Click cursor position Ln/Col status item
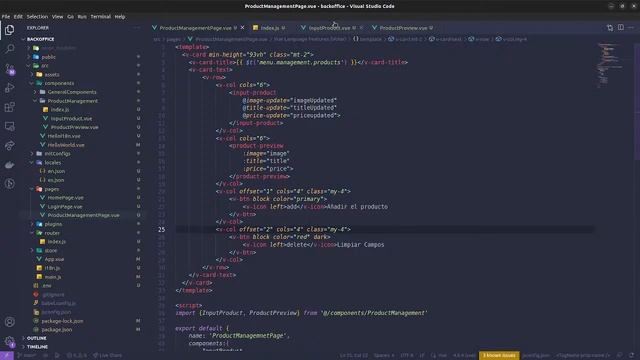The width and height of the screenshot is (640, 360). point(353,356)
